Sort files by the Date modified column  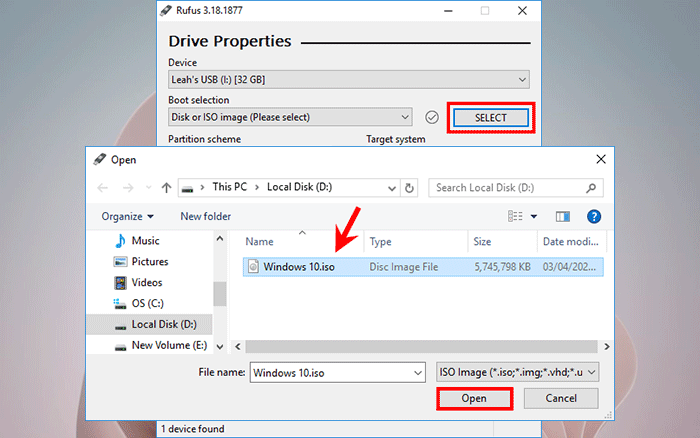572,242
